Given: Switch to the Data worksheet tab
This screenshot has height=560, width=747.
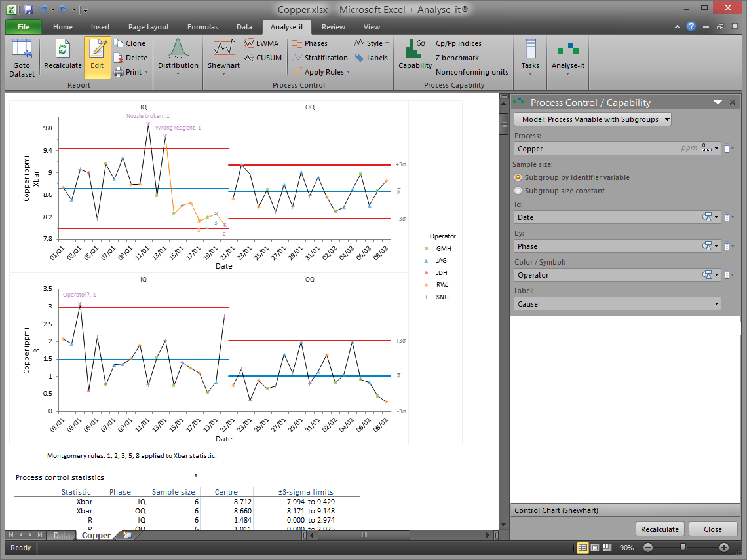Looking at the screenshot, I should (x=62, y=535).
